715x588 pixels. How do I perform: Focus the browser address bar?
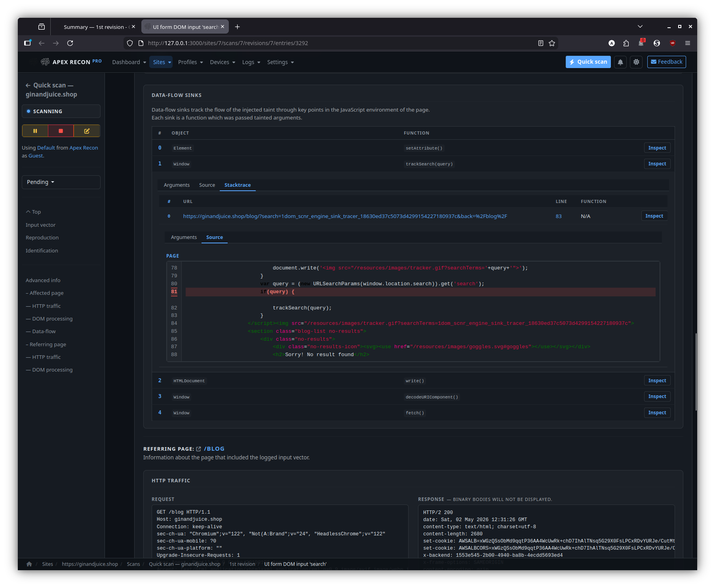pos(340,43)
